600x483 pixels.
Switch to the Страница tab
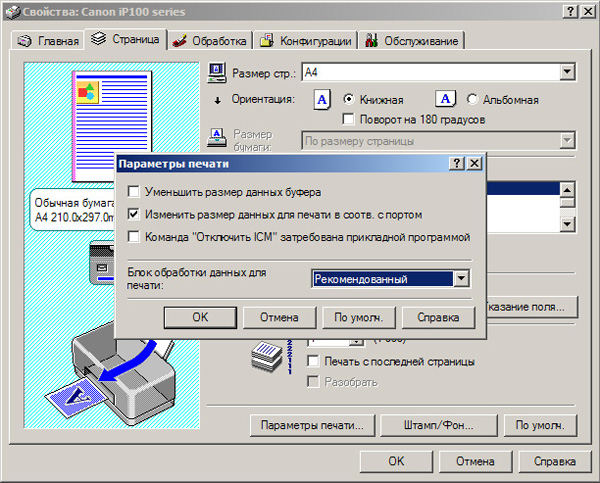126,39
